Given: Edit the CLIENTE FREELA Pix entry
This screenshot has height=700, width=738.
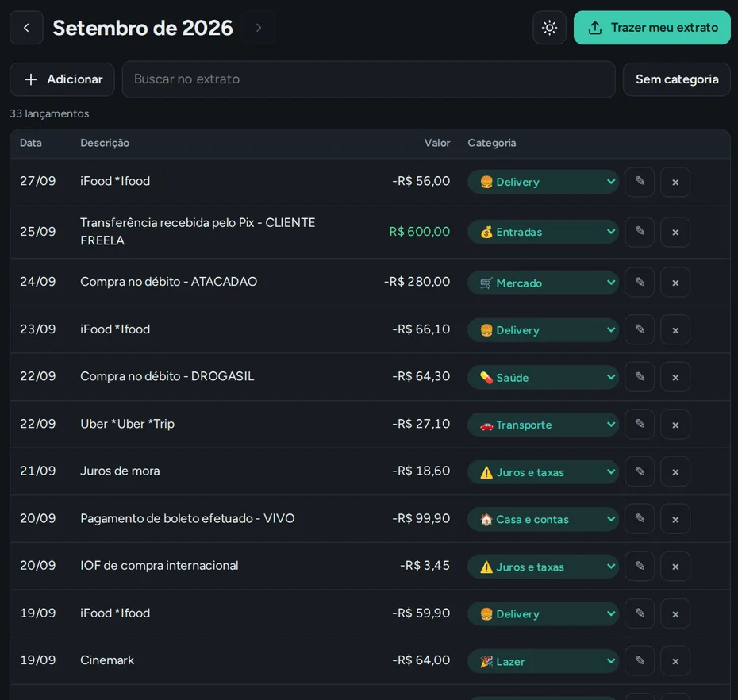Looking at the screenshot, I should (x=640, y=232).
